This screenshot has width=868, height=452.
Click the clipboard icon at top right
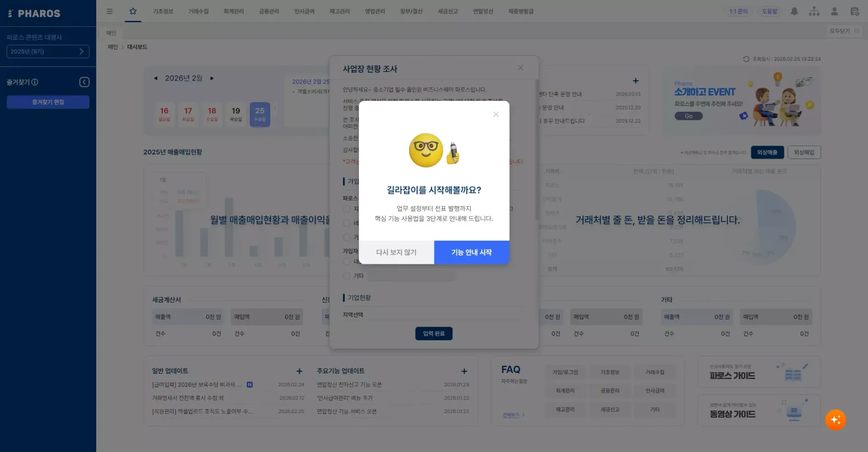[854, 11]
